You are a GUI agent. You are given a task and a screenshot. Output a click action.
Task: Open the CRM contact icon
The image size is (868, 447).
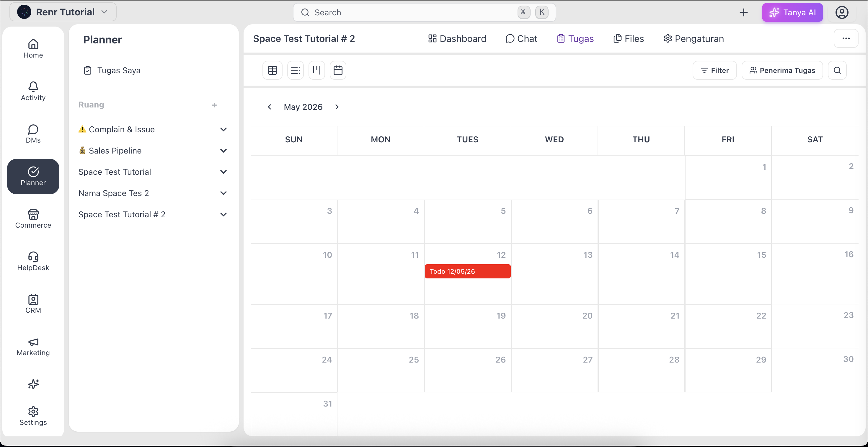coord(33,304)
